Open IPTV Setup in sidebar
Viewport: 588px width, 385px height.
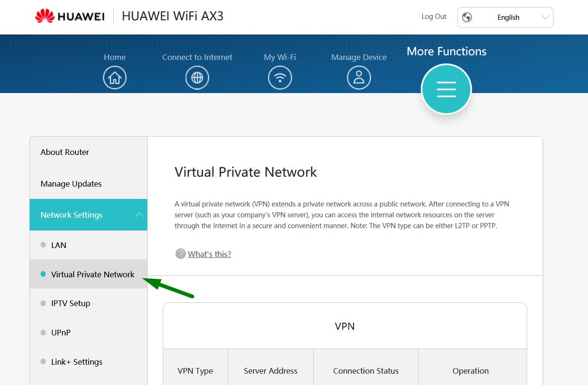coord(88,303)
